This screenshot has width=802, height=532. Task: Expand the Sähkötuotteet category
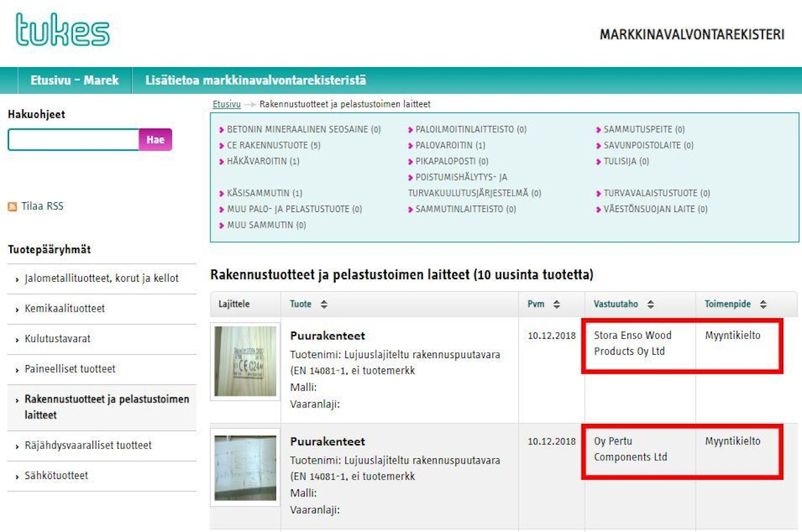(x=56, y=476)
